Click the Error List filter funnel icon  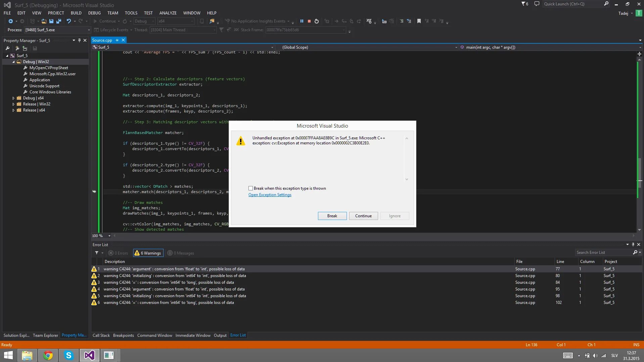(x=97, y=253)
